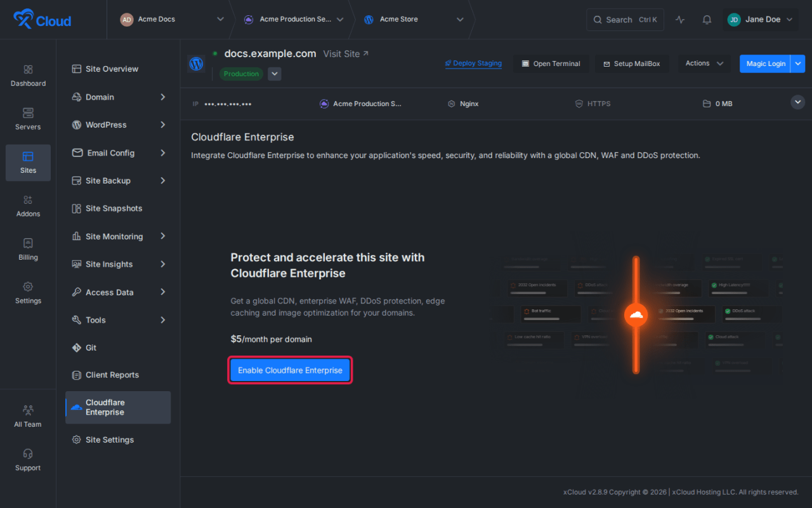
Task: Click the activity pulse icon in header
Action: 680,20
